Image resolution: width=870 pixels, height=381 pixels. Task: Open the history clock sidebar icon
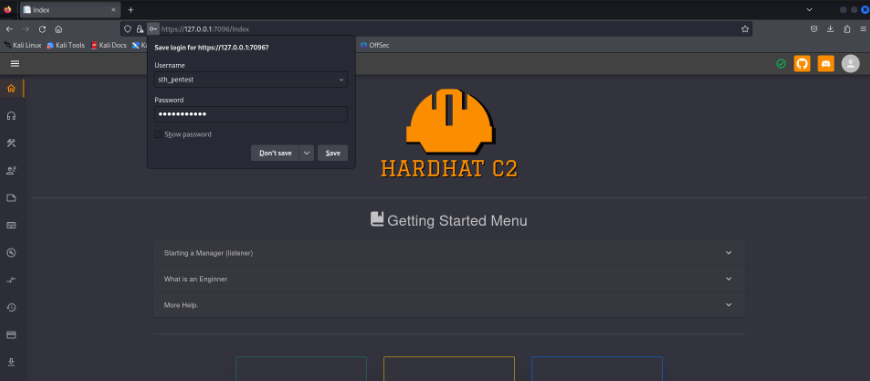[x=11, y=307]
